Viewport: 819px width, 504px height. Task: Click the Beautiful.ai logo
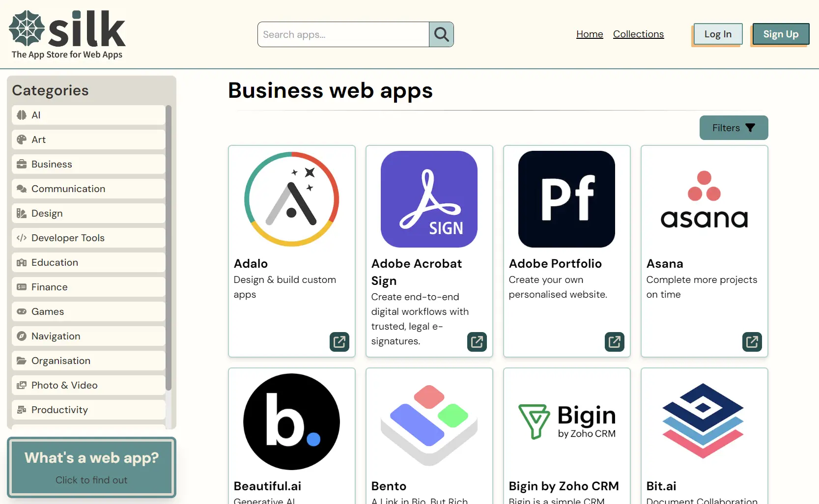click(292, 421)
